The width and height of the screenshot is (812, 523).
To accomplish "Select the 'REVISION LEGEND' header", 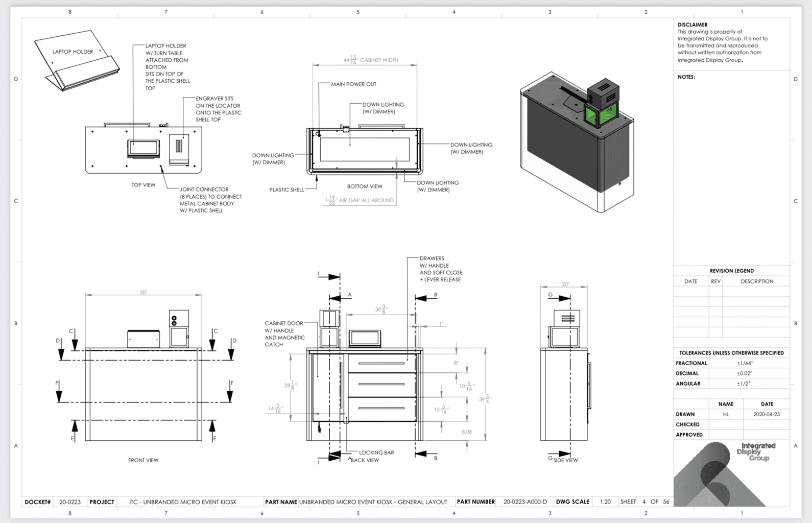I will click(731, 271).
